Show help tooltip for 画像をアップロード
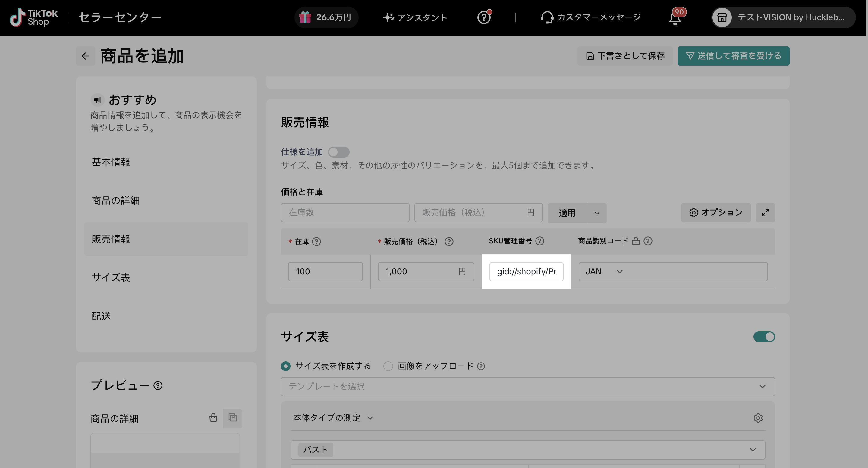868x468 pixels. (481, 366)
